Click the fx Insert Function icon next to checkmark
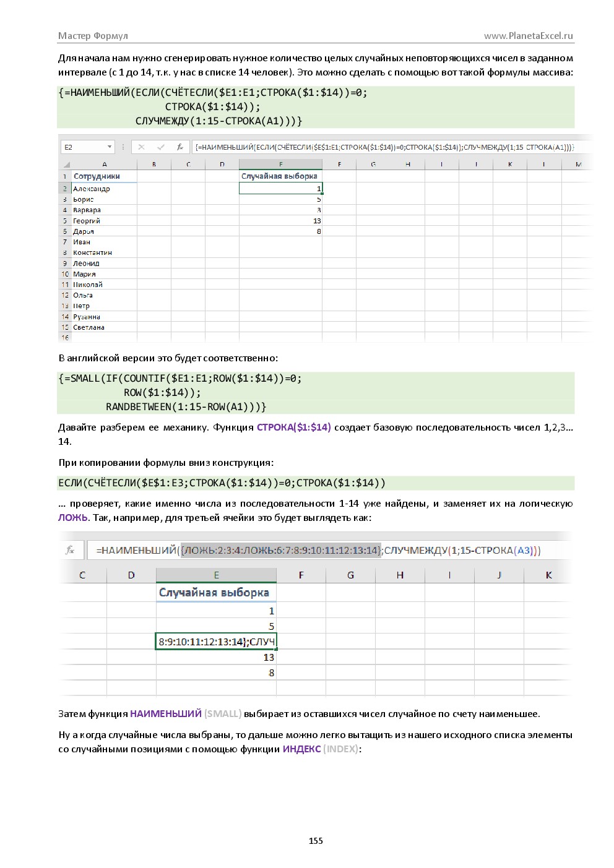 coord(179,147)
